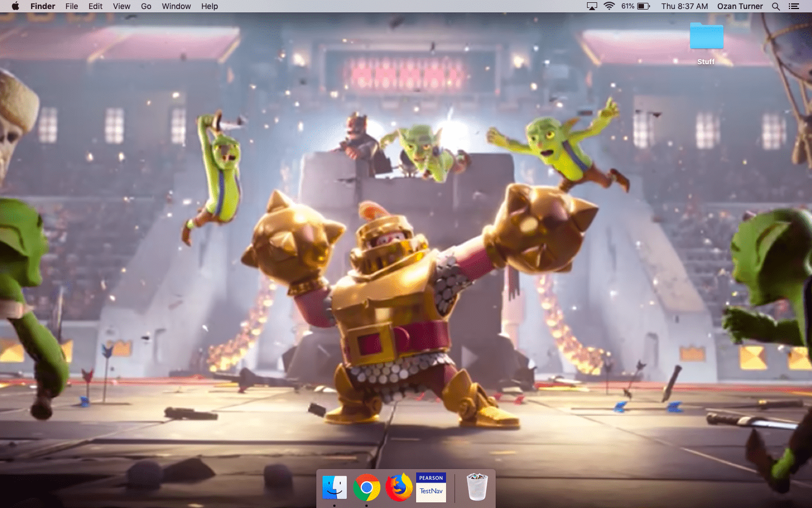
Task: Open the File menu
Action: (72, 6)
